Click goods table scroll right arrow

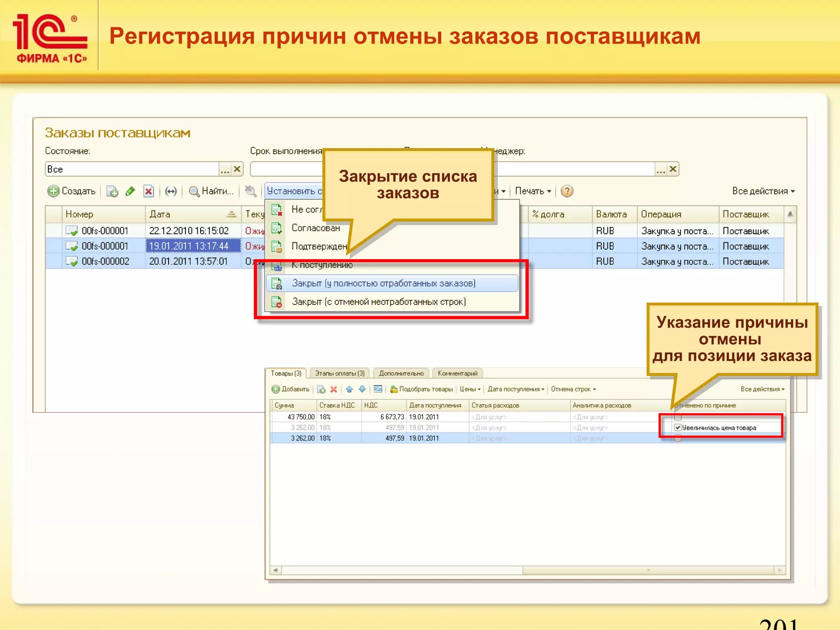pyautogui.click(x=779, y=570)
